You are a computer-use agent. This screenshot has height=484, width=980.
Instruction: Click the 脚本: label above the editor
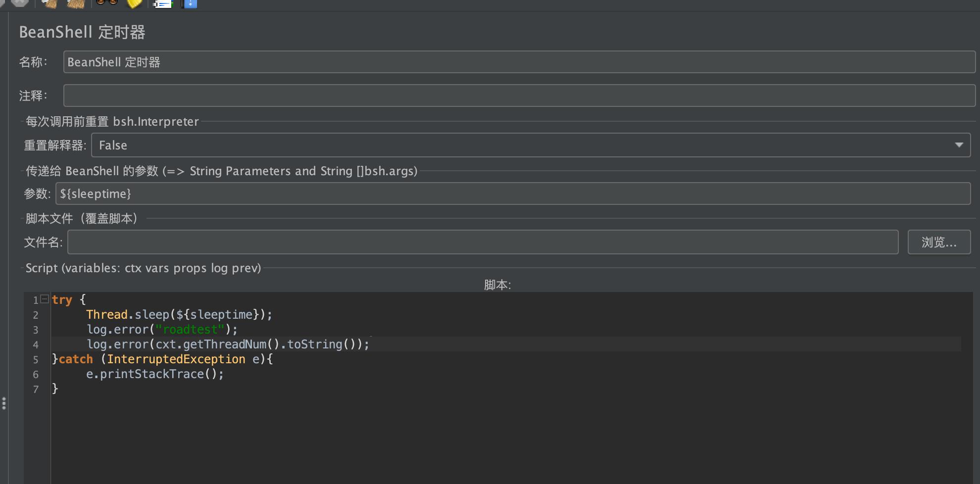[497, 285]
